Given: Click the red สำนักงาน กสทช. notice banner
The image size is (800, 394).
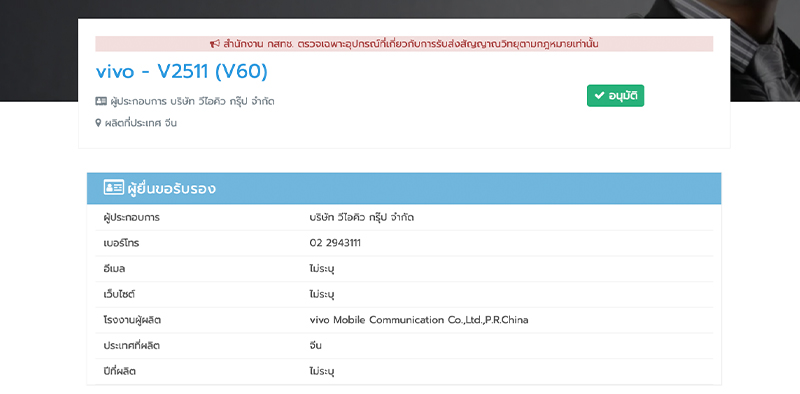Looking at the screenshot, I should (404, 44).
